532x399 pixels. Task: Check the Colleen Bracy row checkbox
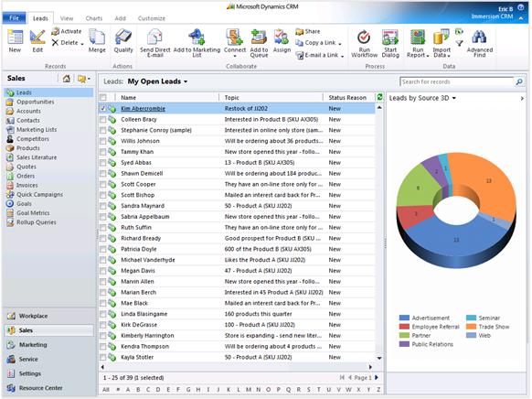tap(102, 120)
